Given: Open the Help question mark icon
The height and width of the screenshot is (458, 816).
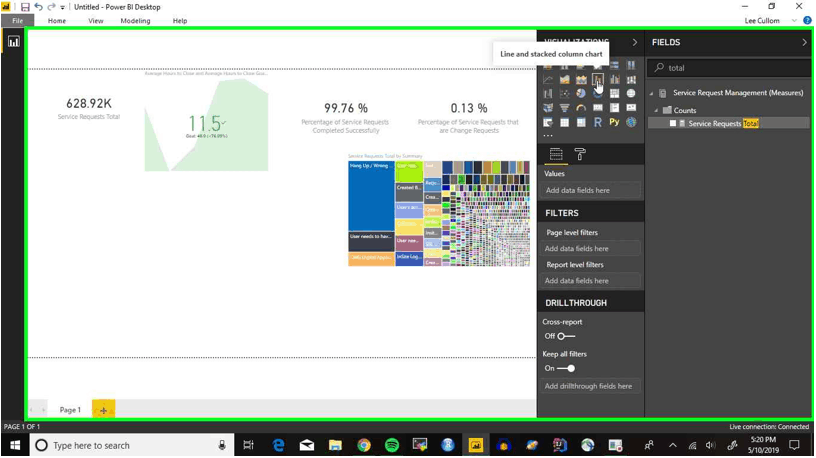Looking at the screenshot, I should pyautogui.click(x=807, y=21).
